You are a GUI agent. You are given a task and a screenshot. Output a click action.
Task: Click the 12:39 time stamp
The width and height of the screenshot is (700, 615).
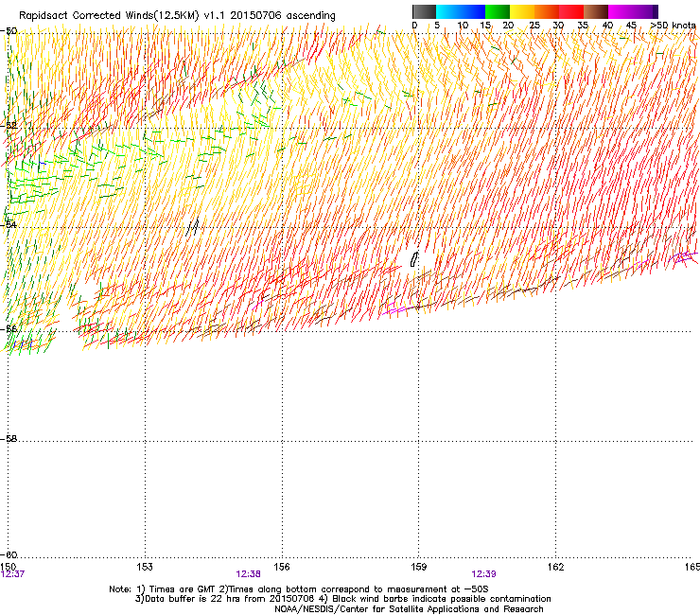point(484,574)
